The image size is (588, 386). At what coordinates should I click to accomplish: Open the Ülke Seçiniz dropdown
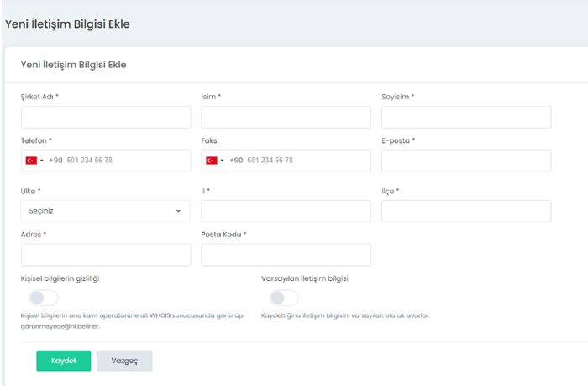click(x=105, y=211)
